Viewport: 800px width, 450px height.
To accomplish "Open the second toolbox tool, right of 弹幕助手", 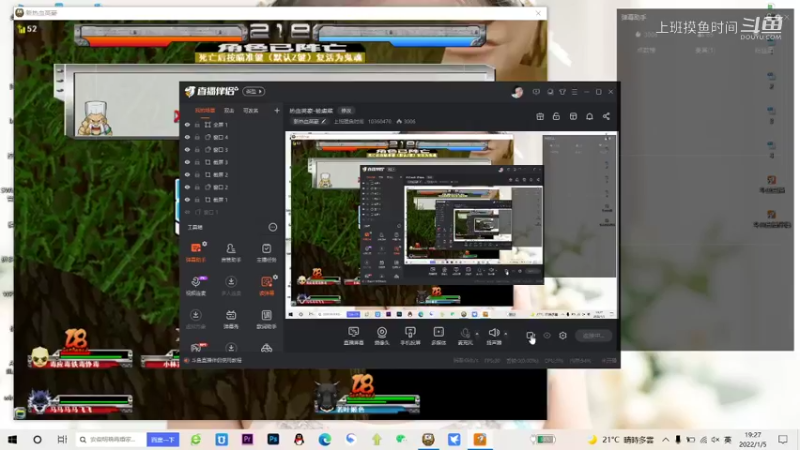I will click(231, 252).
